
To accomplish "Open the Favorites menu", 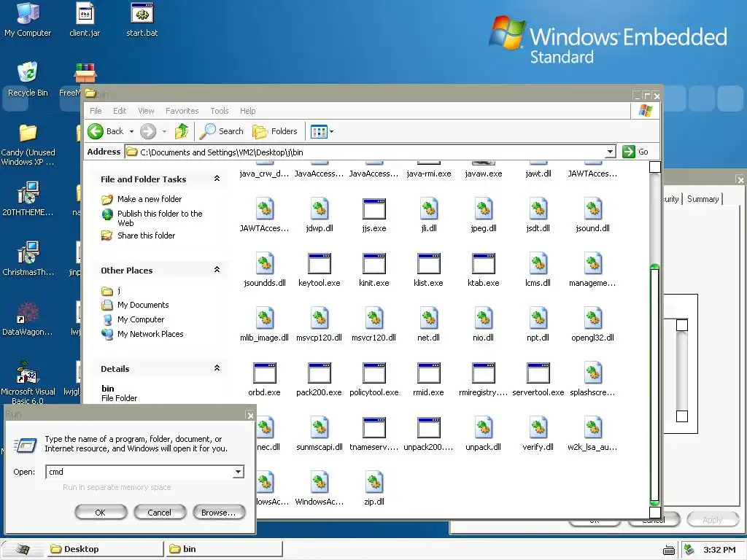I will tap(182, 111).
